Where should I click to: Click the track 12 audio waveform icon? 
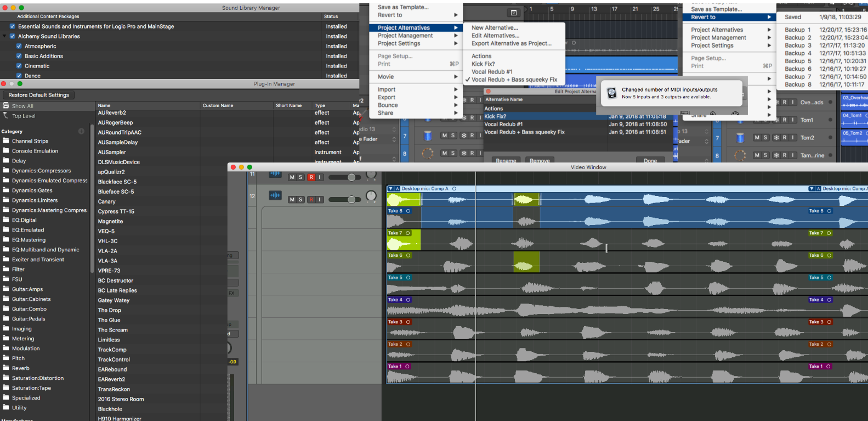[275, 195]
